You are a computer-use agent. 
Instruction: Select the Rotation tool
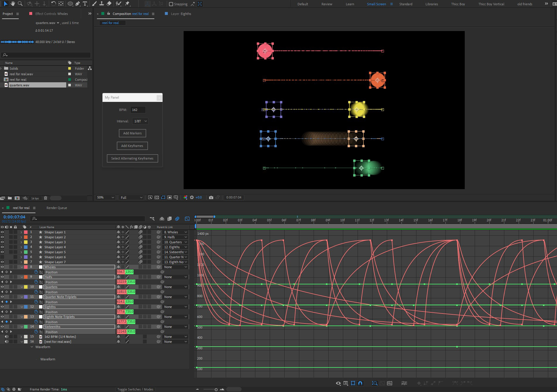click(53, 4)
